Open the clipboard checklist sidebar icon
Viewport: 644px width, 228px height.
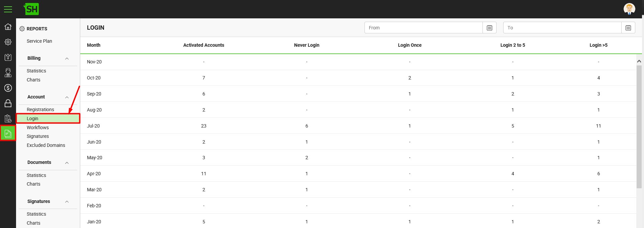[x=8, y=119]
